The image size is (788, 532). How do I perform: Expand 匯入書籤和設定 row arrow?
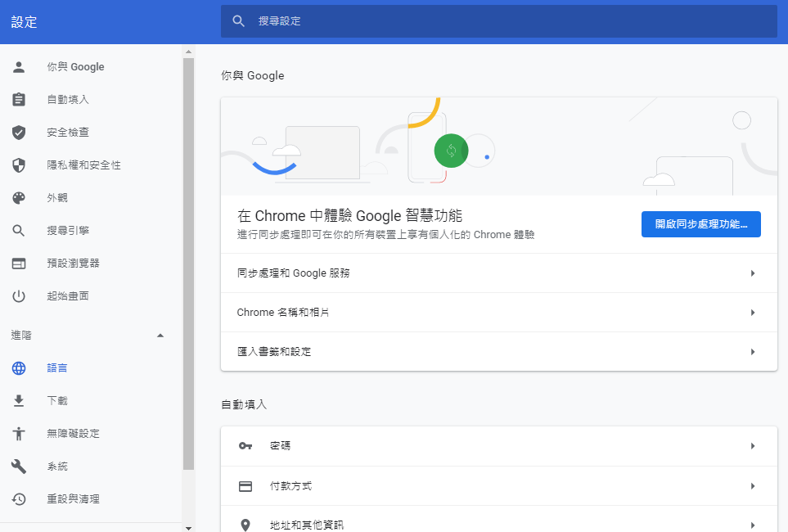pyautogui.click(x=752, y=352)
